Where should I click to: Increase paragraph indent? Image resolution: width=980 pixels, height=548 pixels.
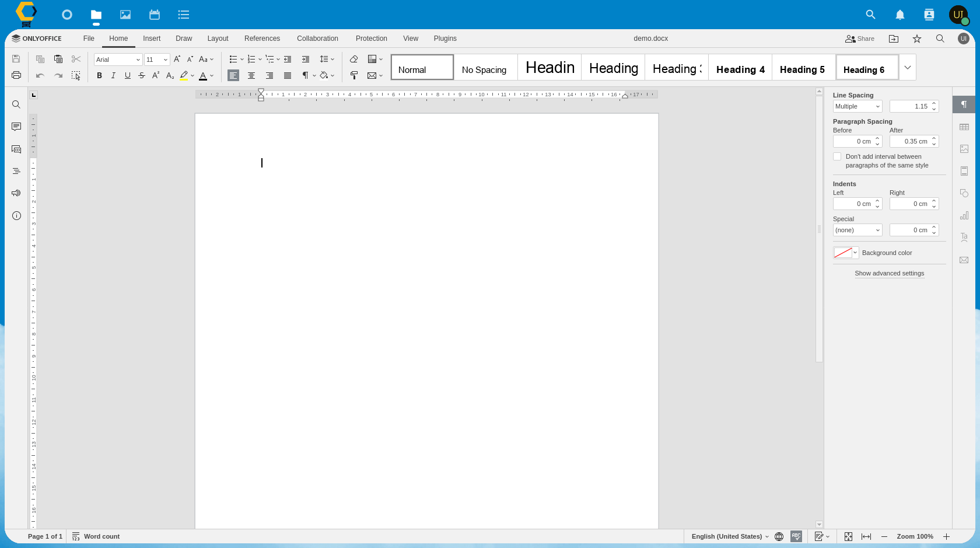(306, 59)
